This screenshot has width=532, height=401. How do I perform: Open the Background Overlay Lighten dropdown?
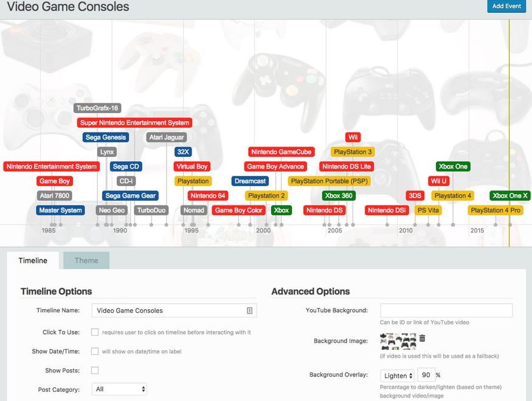[x=397, y=375]
